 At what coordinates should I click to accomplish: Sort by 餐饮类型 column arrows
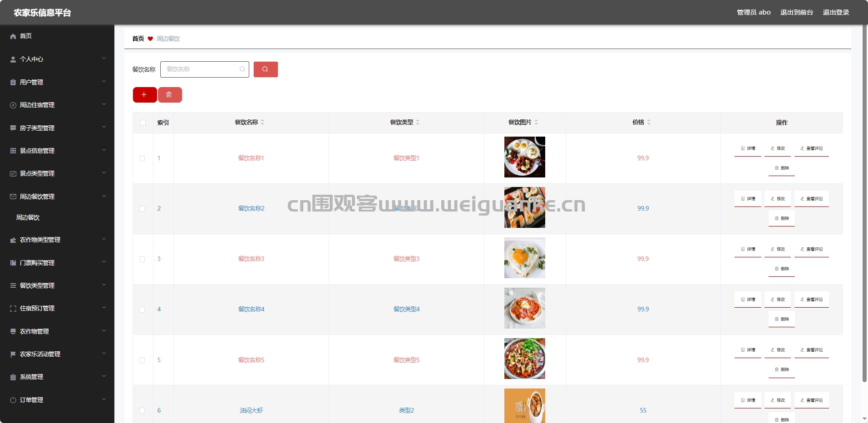point(418,122)
